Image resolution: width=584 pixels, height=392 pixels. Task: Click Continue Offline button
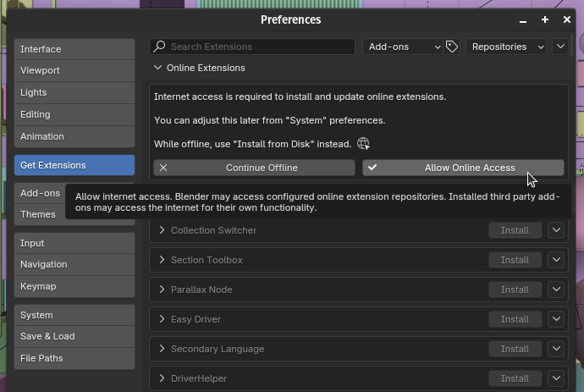click(x=255, y=168)
